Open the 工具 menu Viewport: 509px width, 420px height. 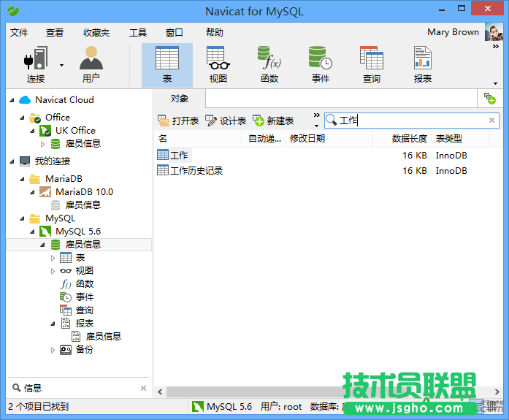138,32
